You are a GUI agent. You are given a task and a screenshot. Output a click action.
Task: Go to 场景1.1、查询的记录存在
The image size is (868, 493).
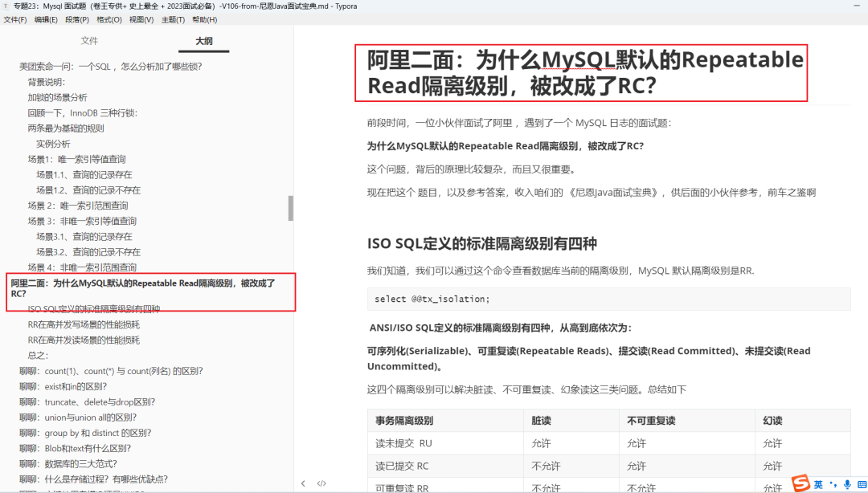click(84, 175)
